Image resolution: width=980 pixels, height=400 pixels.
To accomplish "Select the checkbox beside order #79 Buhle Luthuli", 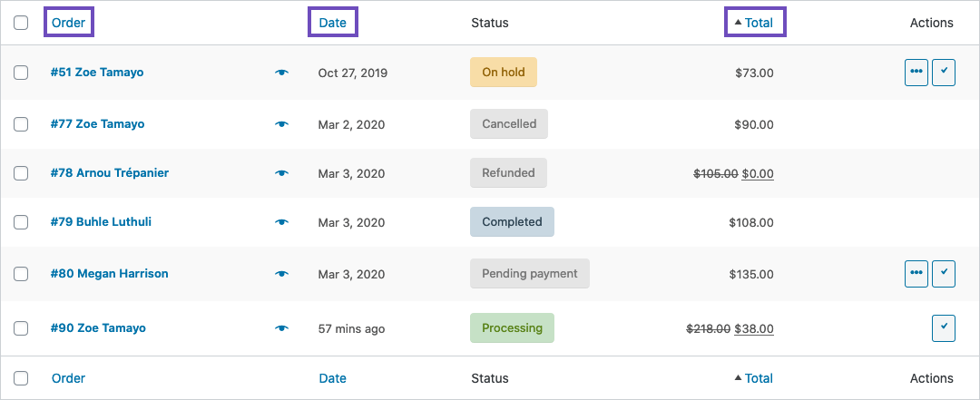I will pos(21,221).
